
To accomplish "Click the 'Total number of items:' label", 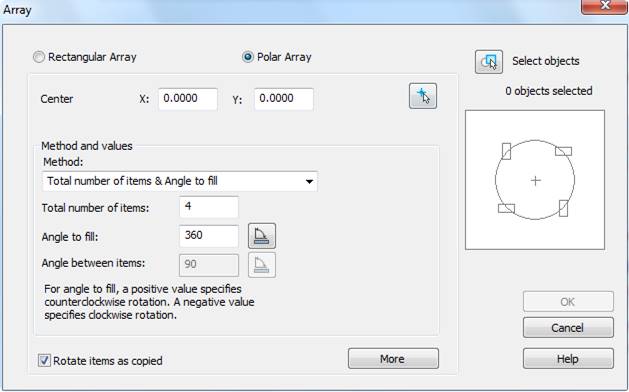I will [95, 208].
